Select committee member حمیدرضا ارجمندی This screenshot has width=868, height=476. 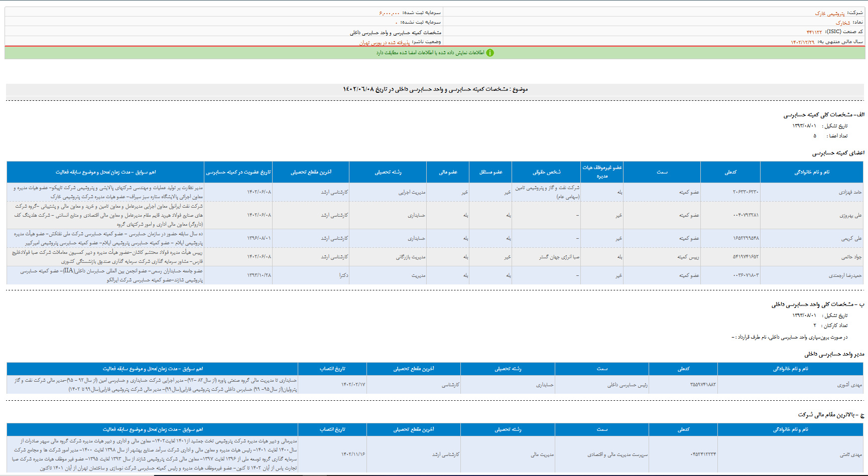[x=845, y=275]
